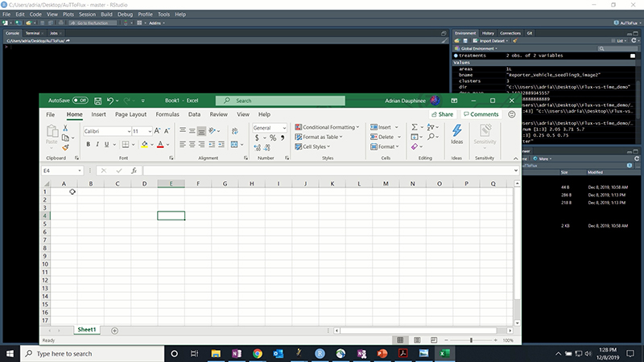Toggle Bottom Align
This screenshot has height=362, width=644.
pos(201,131)
